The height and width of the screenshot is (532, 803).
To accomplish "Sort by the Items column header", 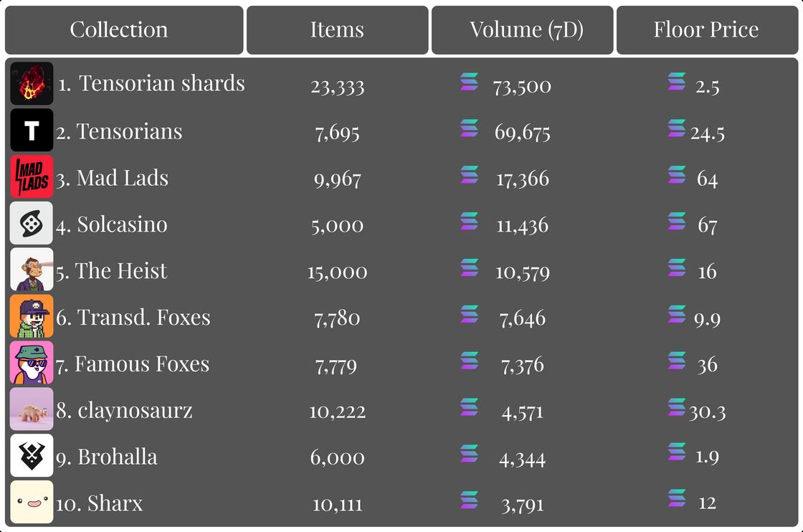I will pyautogui.click(x=337, y=30).
